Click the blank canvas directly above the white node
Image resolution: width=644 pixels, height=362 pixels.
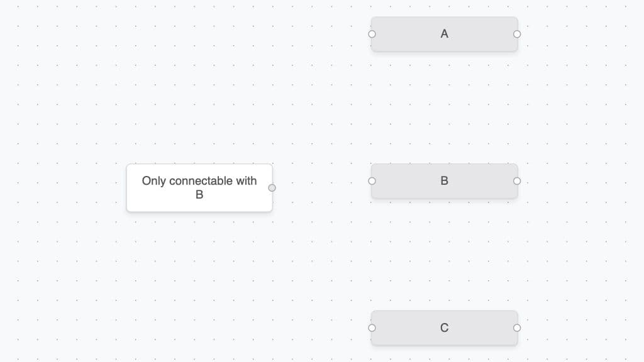click(199, 102)
